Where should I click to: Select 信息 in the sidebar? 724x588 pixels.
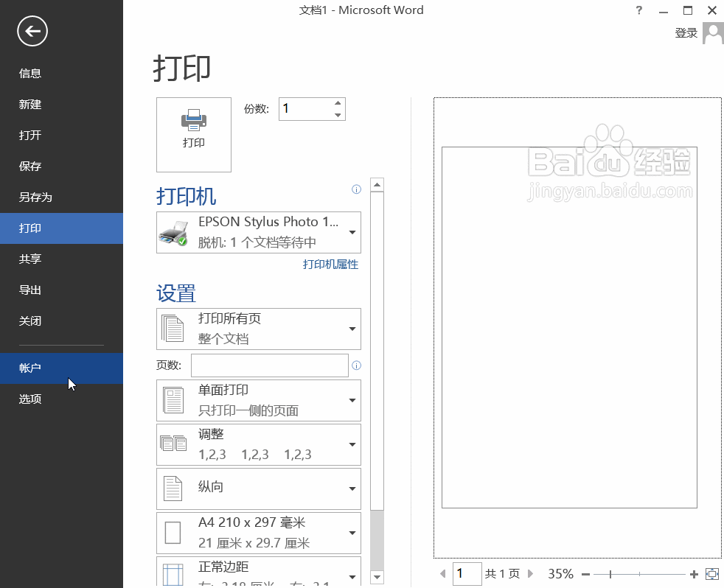pos(61,74)
